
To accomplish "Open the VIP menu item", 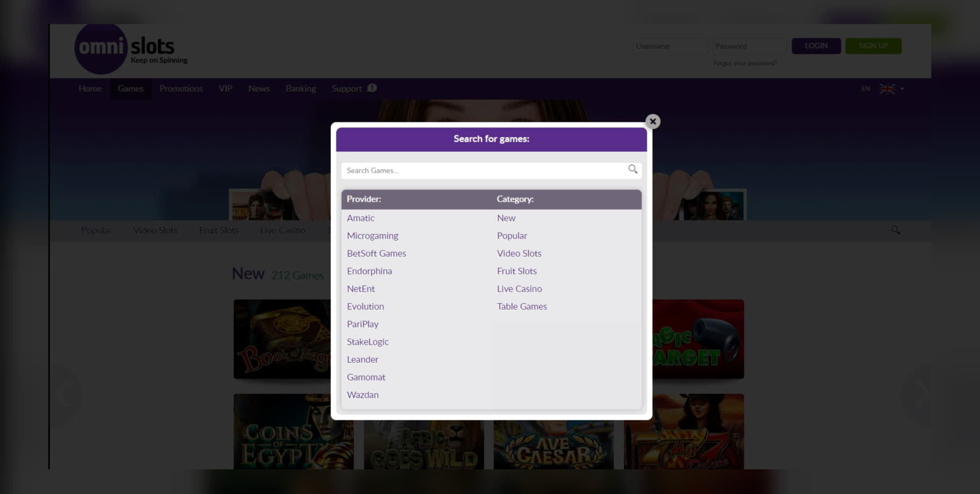I will (x=225, y=88).
